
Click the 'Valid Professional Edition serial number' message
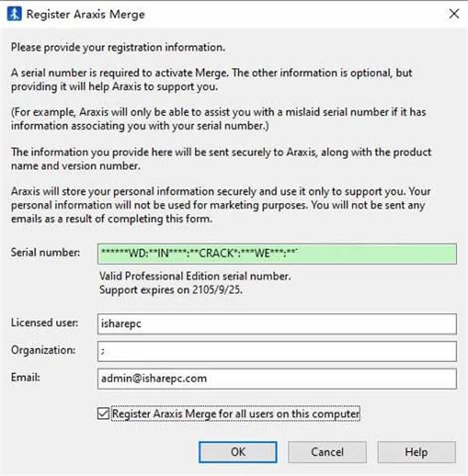tap(195, 276)
